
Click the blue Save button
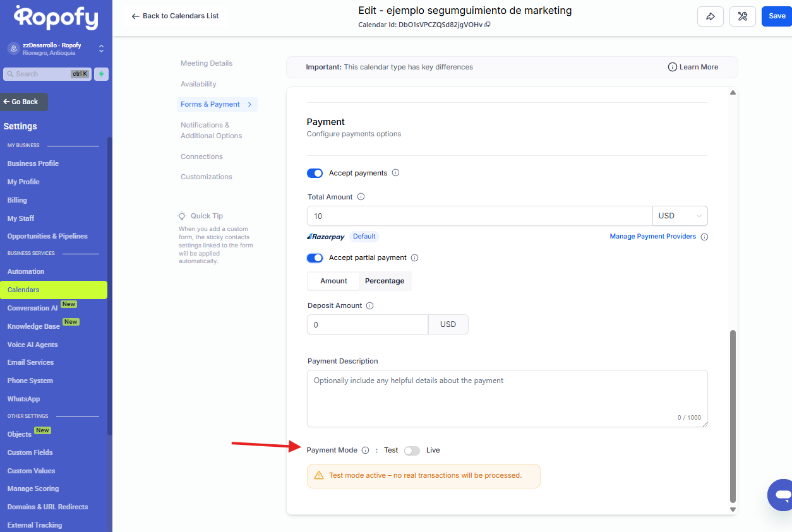(x=777, y=16)
